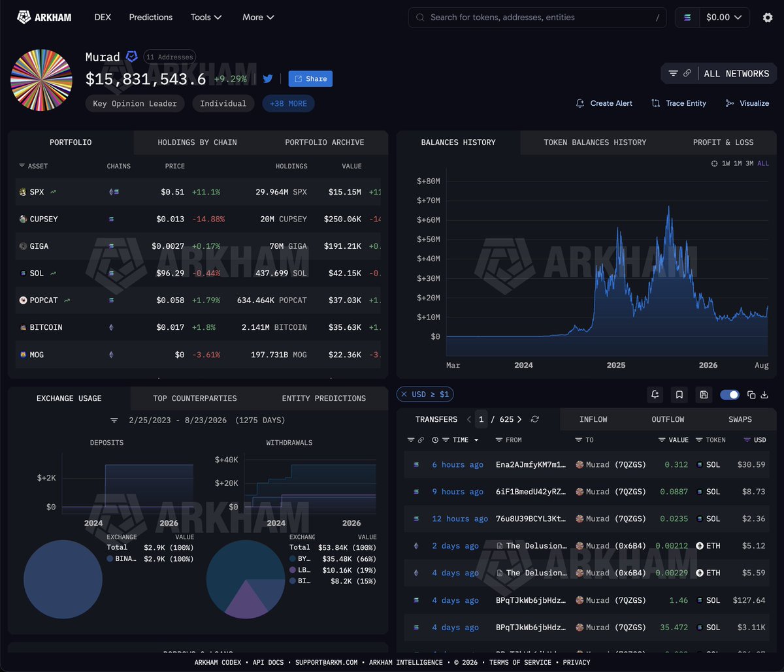This screenshot has width=784, height=672.
Task: Click filter icon next to TOKEN column
Action: pos(699,440)
